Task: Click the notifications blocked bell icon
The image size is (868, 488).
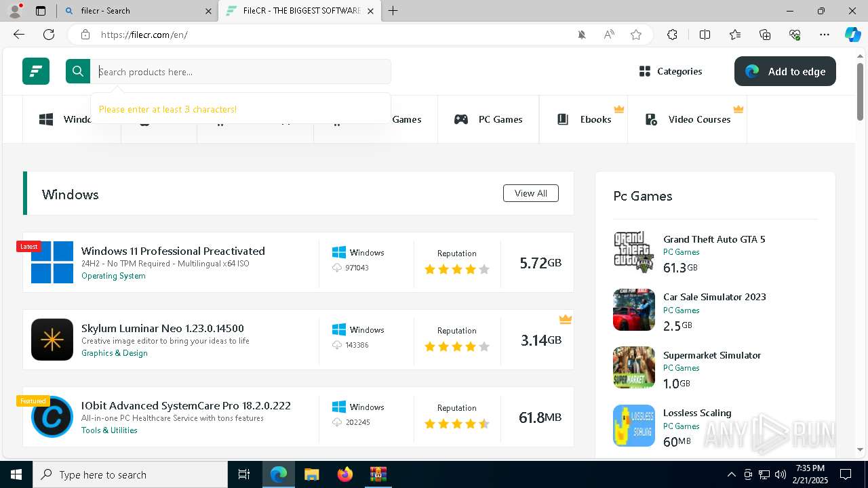Action: [582, 35]
